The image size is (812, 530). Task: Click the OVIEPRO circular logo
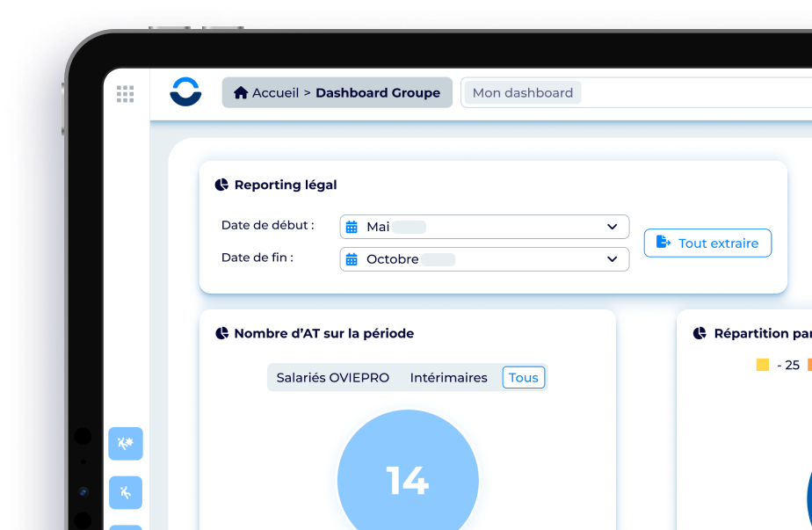click(185, 91)
